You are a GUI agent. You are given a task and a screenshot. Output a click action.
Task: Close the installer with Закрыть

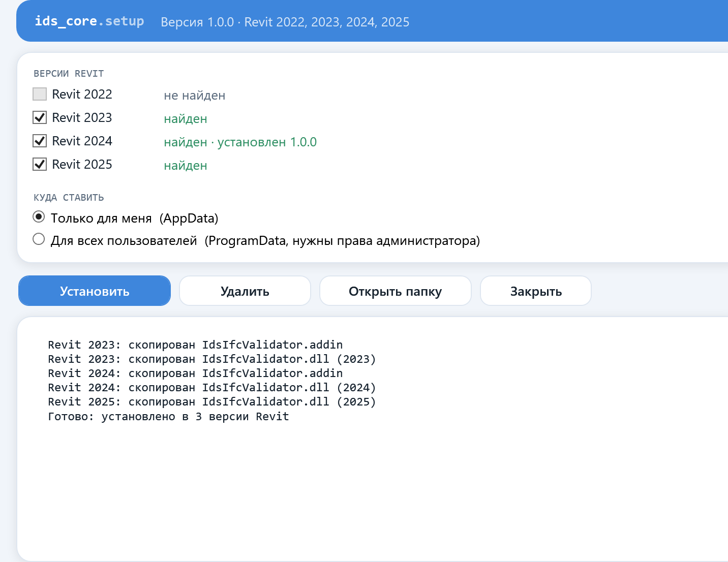536,291
